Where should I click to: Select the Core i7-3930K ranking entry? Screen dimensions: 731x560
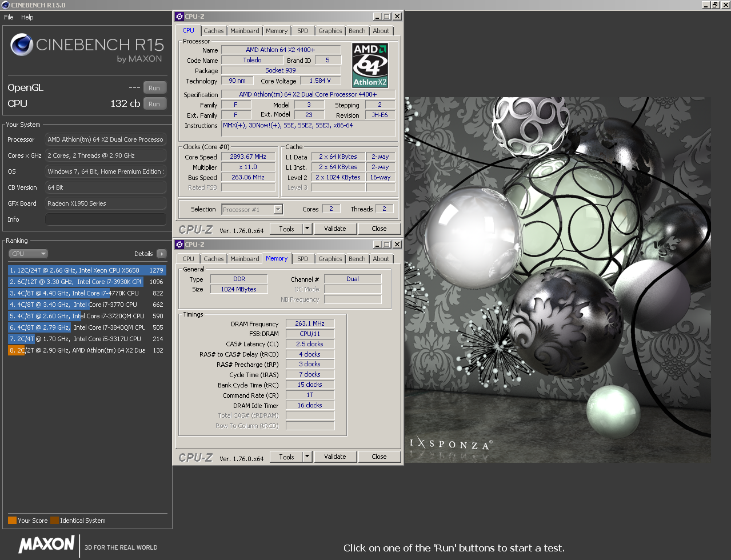[x=87, y=282]
